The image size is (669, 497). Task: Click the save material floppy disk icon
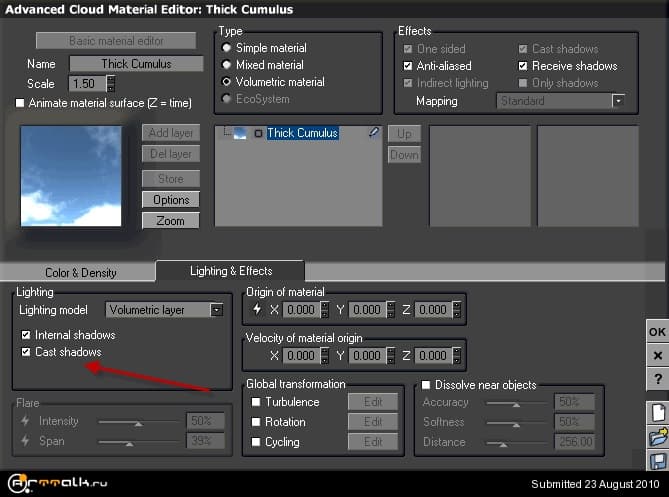pyautogui.click(x=657, y=461)
